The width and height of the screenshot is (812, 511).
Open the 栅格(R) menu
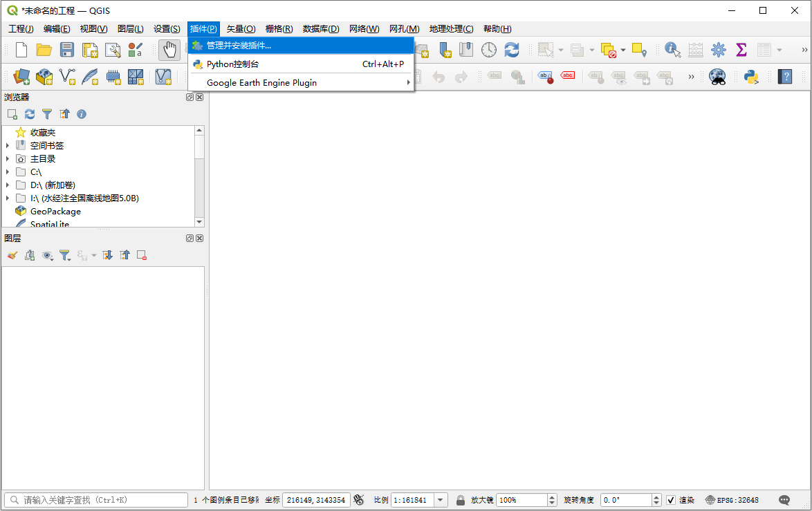[279, 29]
